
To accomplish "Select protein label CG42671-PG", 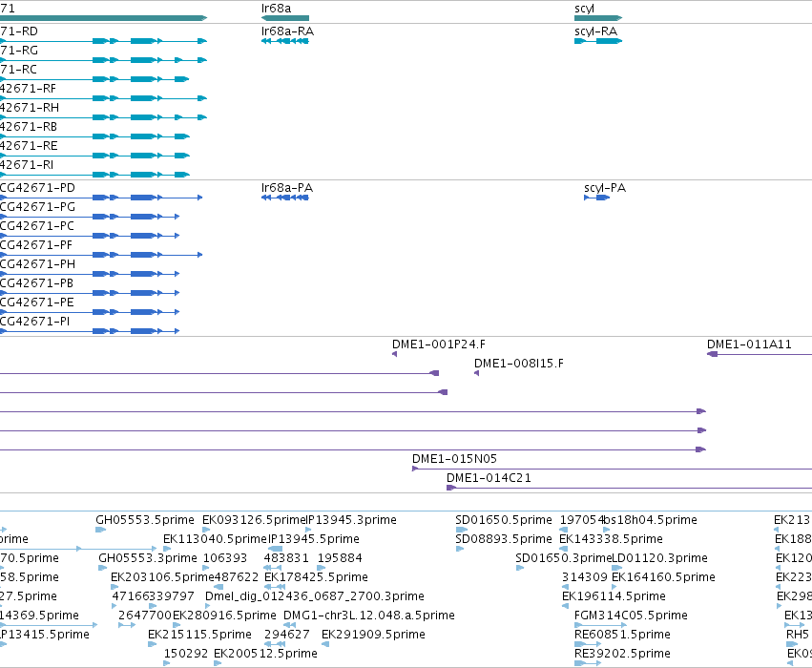I will (x=37, y=207).
